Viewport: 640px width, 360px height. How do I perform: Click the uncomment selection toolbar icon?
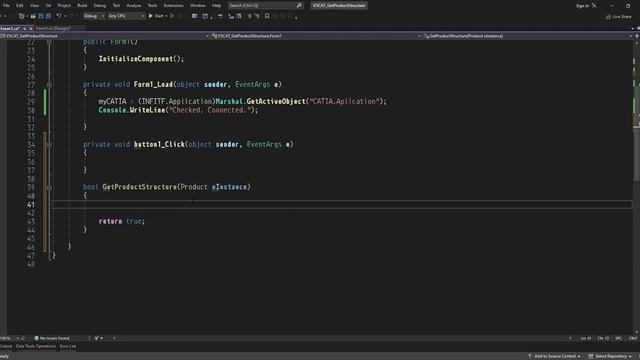tap(257, 16)
